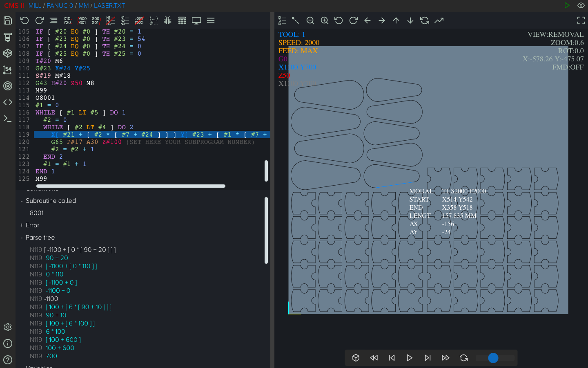The width and height of the screenshot is (588, 368).
Task: Zoom in the toolpath view
Action: point(325,20)
